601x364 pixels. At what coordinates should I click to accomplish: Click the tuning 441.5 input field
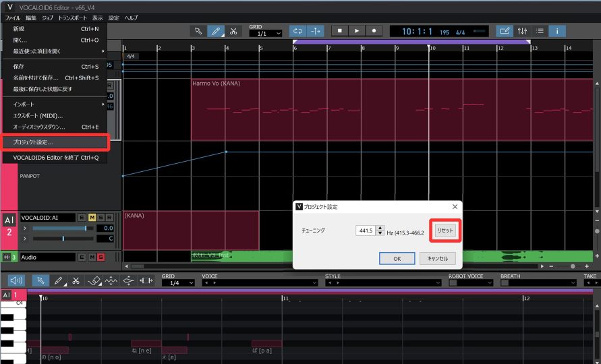366,231
